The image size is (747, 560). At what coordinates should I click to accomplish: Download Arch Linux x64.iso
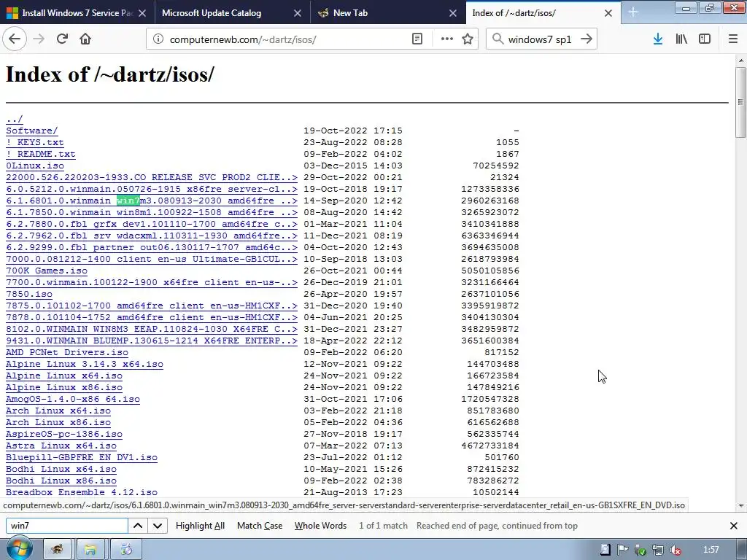(x=58, y=411)
